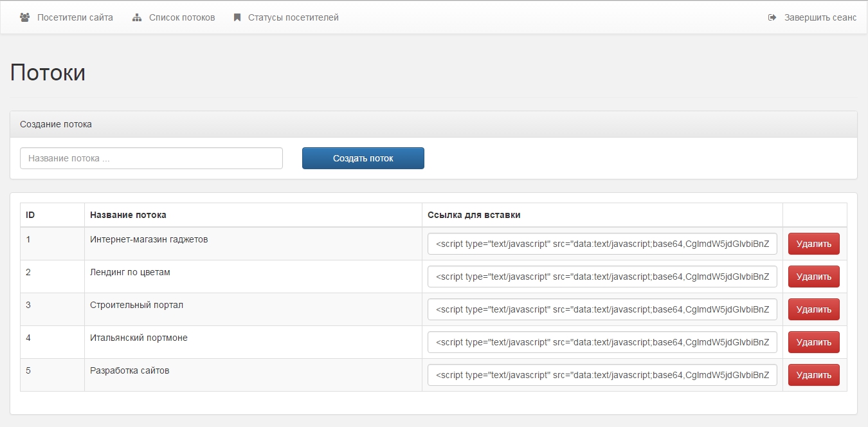Click Завершить сеанс to log out
This screenshot has height=427, width=868.
(820, 17)
